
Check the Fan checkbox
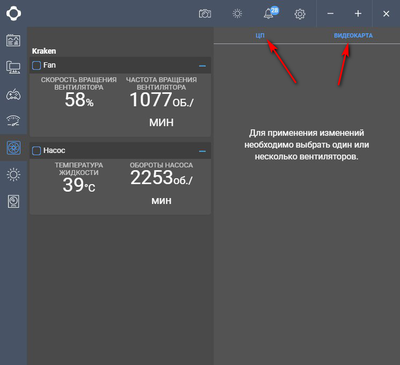36,65
